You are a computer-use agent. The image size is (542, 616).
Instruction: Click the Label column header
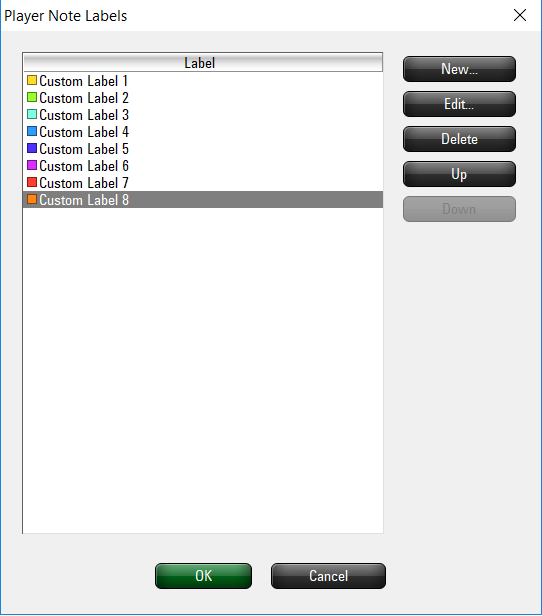coord(203,62)
